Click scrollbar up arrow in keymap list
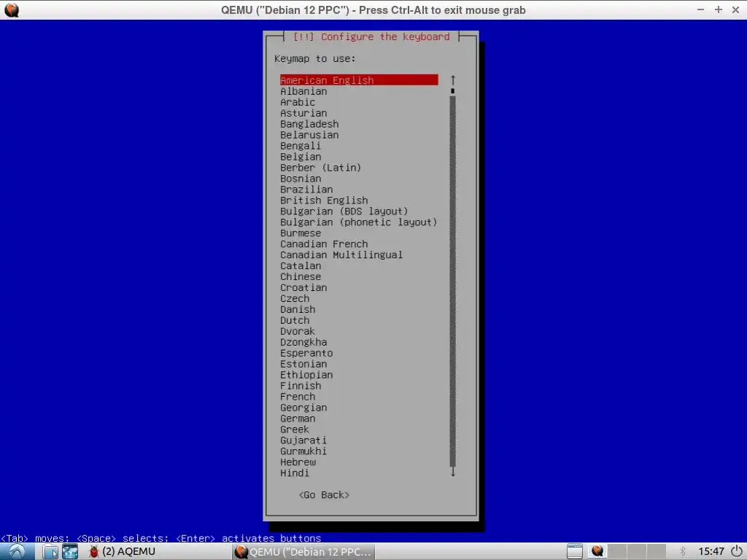 tap(452, 80)
